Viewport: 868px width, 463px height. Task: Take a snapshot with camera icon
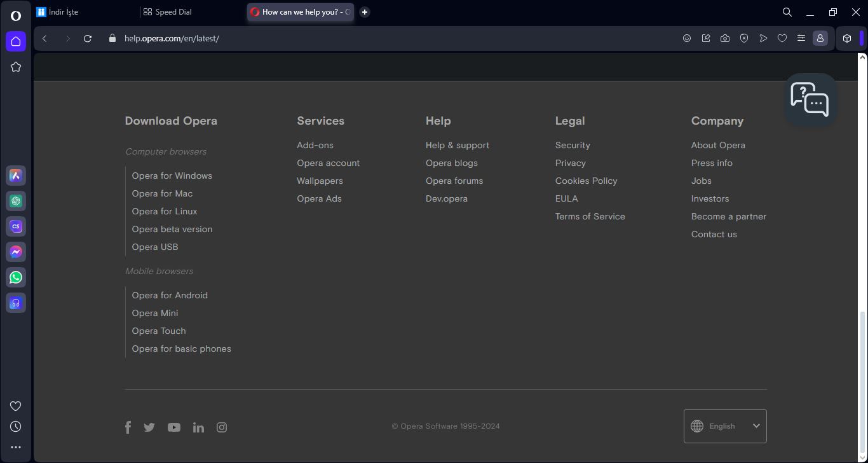click(725, 38)
